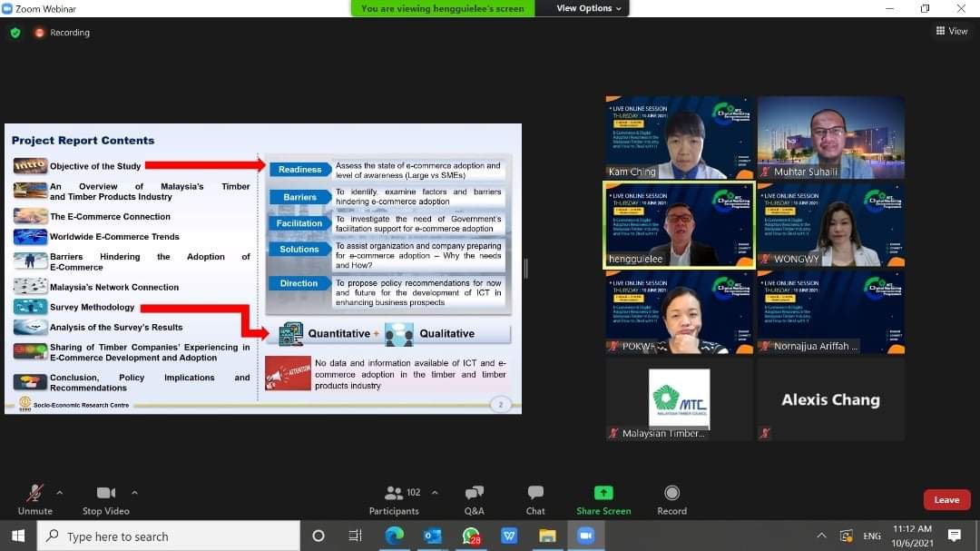Screen dimensions: 980x551
Task: Open the Chat panel
Action: point(535,500)
